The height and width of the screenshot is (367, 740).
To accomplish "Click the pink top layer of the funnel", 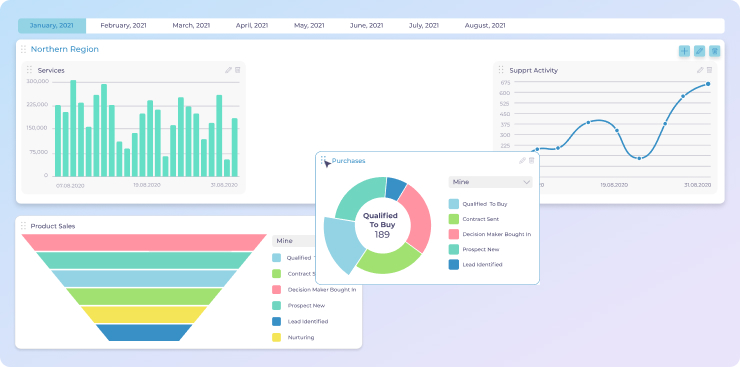I will [x=144, y=242].
